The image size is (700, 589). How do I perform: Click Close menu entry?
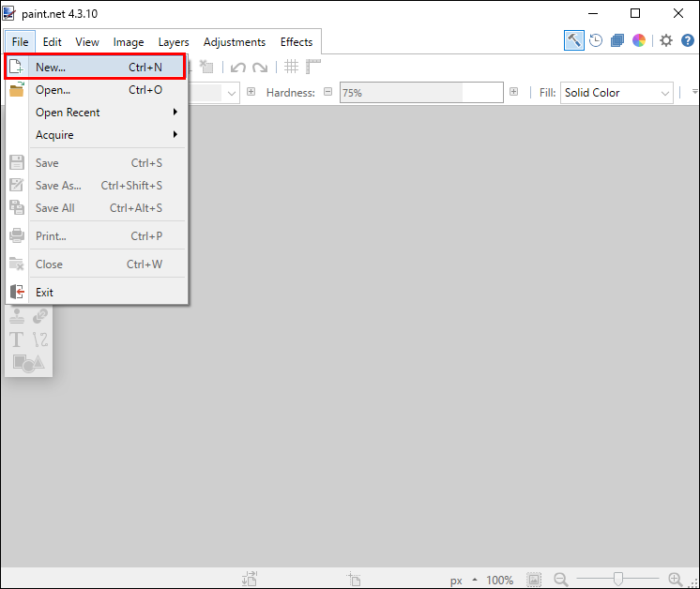(95, 264)
